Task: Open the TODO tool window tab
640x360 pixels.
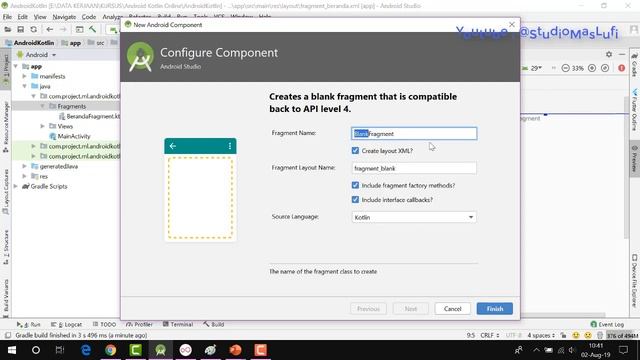Action: click(x=104, y=324)
